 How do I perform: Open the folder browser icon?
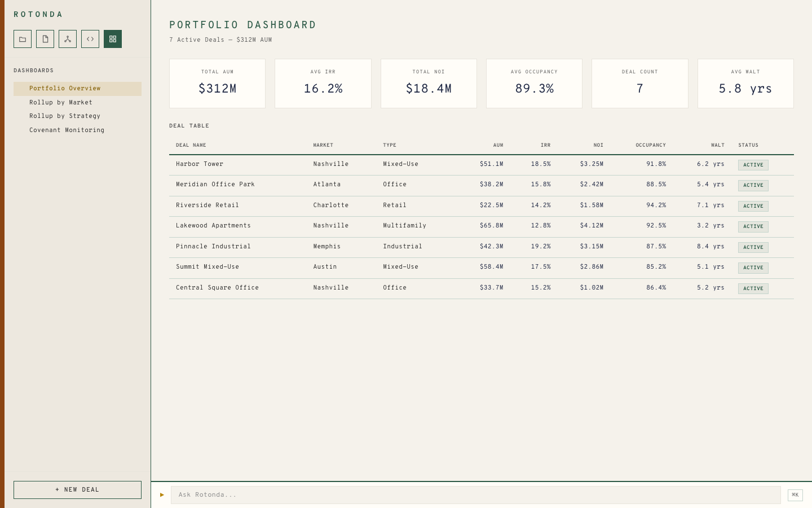point(23,39)
